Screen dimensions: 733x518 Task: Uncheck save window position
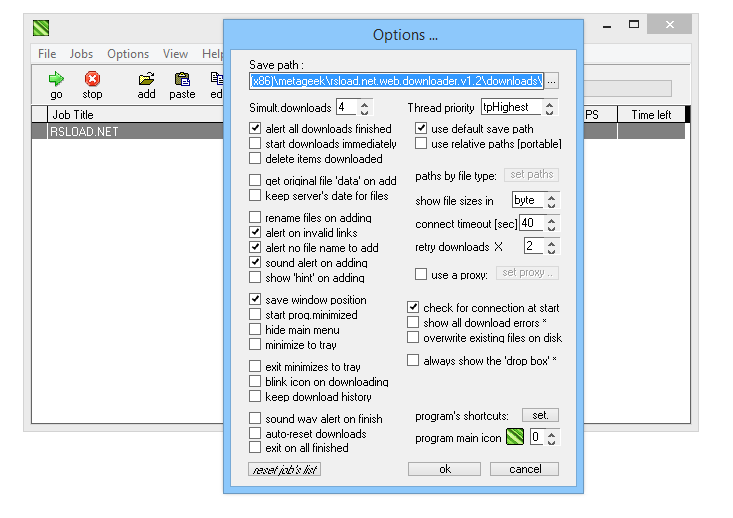point(255,299)
